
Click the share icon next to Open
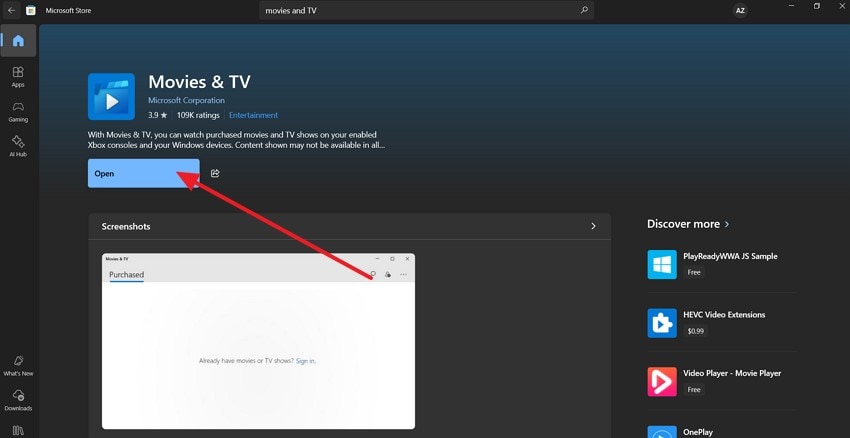click(x=215, y=173)
